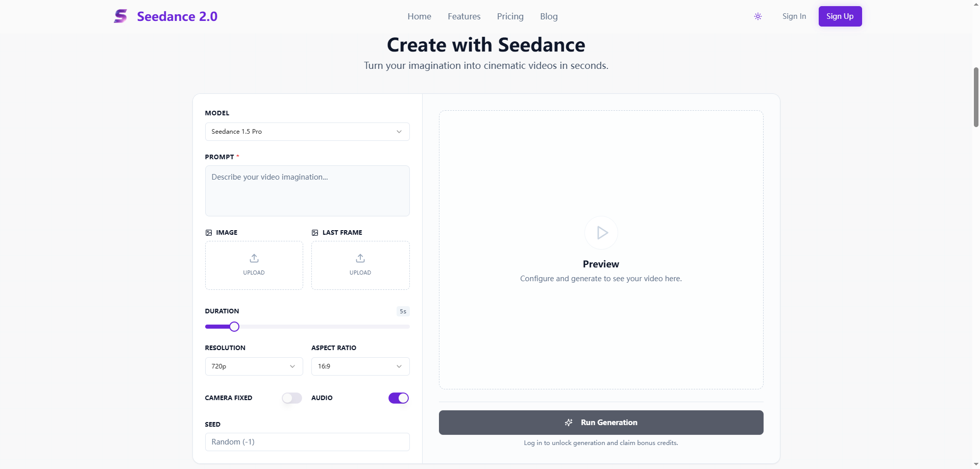Click the picture icon beside IMAGE label
Image resolution: width=980 pixels, height=469 pixels.
tap(209, 233)
